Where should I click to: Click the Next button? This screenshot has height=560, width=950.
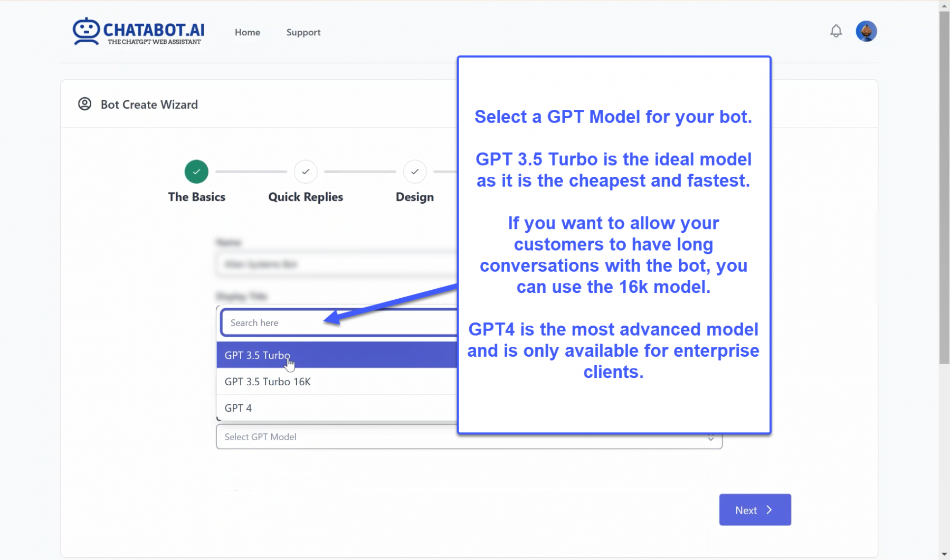(755, 510)
